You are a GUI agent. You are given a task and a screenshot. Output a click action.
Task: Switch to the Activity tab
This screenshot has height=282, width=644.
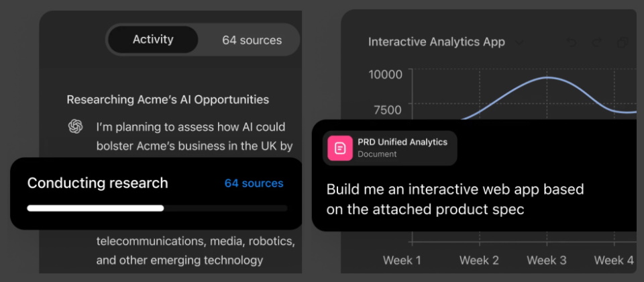(153, 40)
